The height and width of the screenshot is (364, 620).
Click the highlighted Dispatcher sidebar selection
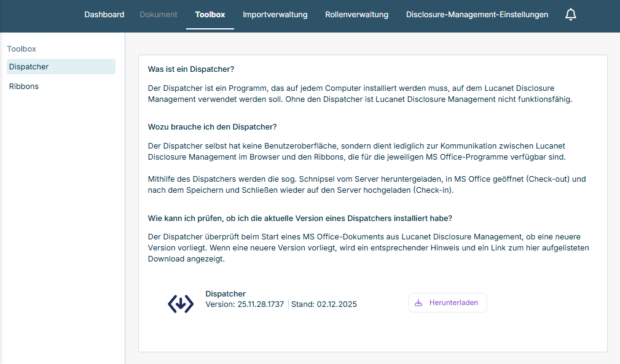[61, 66]
